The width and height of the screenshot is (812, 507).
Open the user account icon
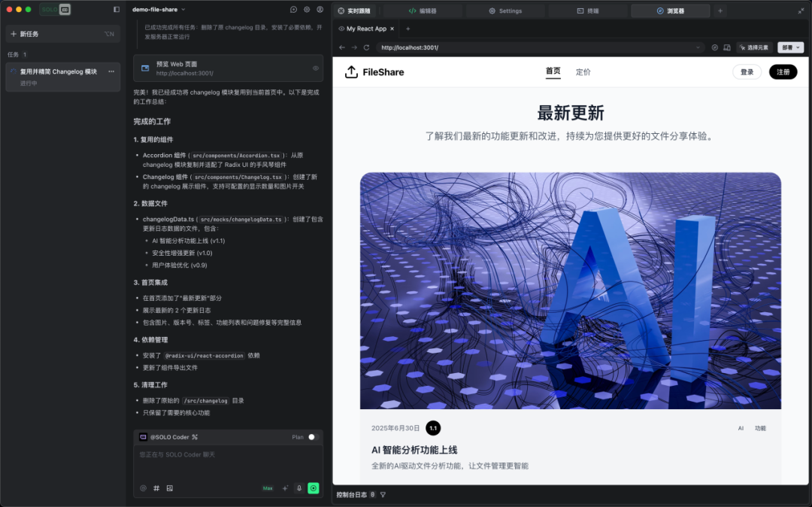pos(320,9)
